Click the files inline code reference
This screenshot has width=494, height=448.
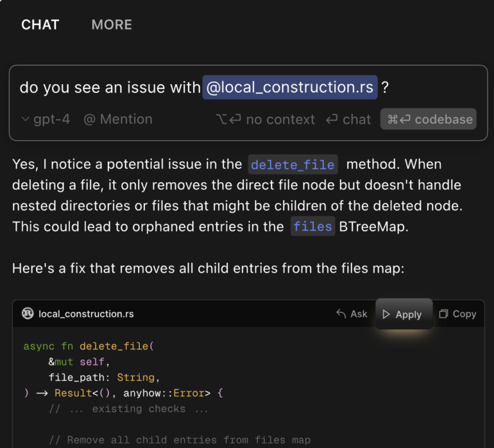312,227
